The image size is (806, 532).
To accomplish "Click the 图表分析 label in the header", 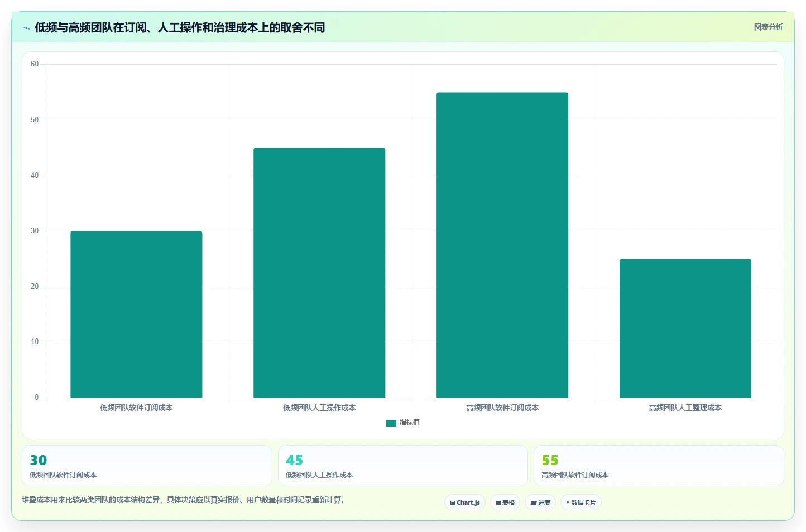I will 768,27.
